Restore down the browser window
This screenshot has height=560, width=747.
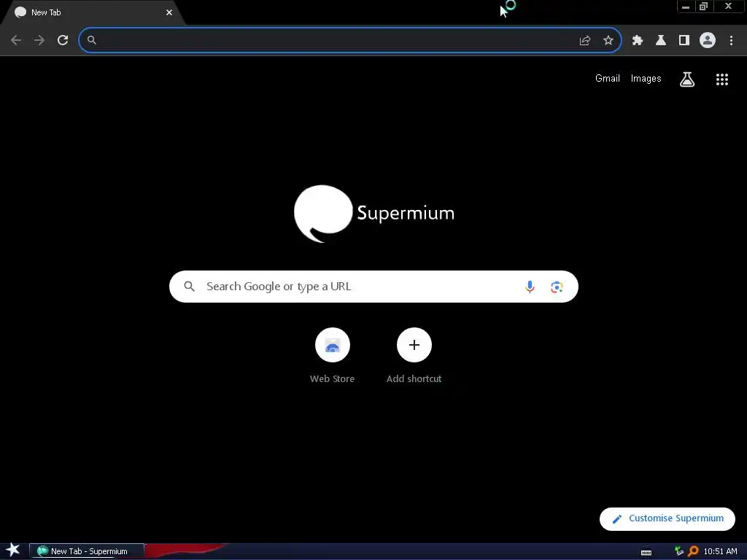pos(704,7)
